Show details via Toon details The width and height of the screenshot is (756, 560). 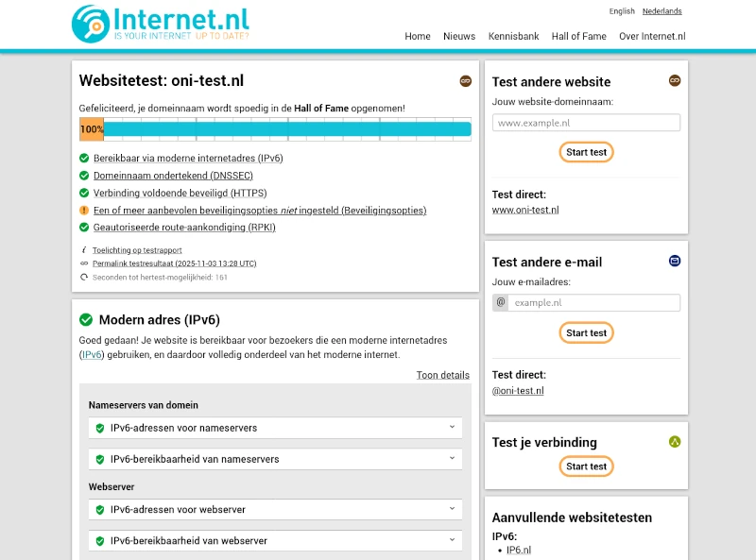(x=442, y=375)
